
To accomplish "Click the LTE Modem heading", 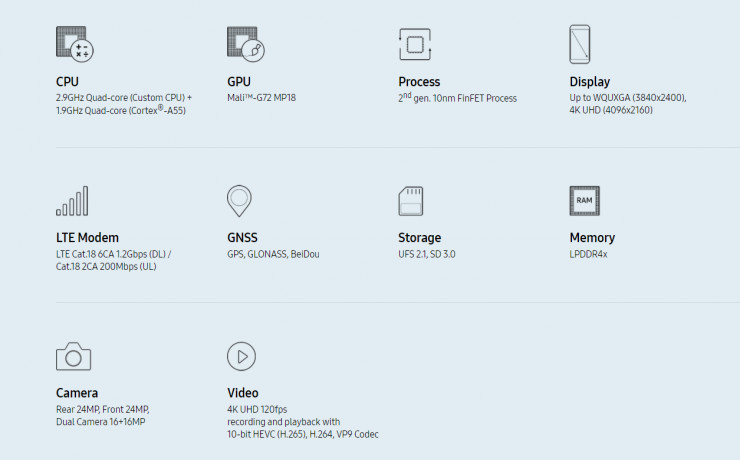I will [87, 237].
